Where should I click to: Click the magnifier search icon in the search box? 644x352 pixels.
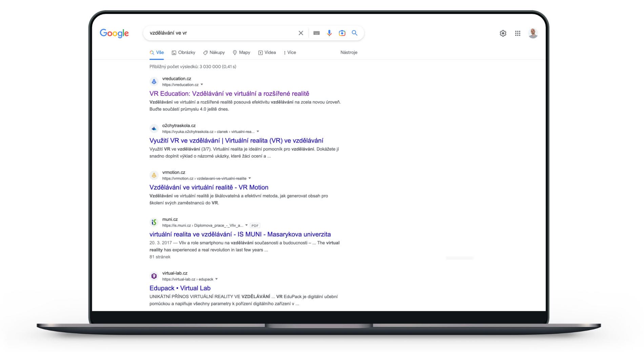(355, 33)
